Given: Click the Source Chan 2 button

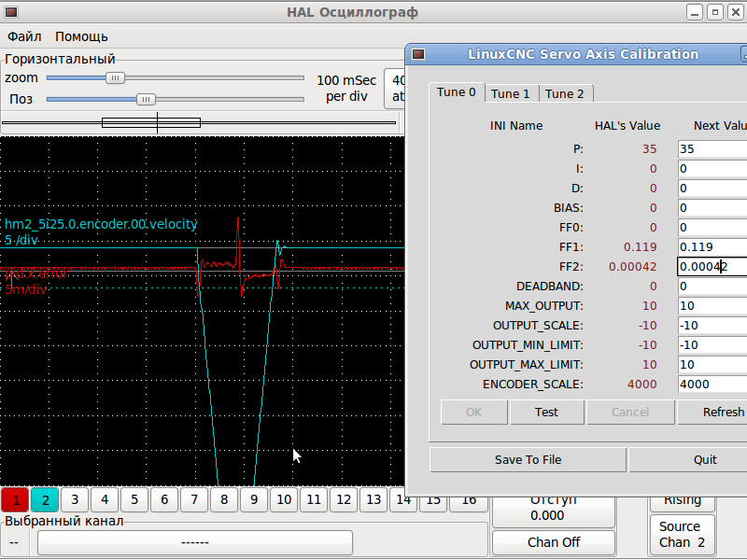Looking at the screenshot, I should tap(682, 535).
